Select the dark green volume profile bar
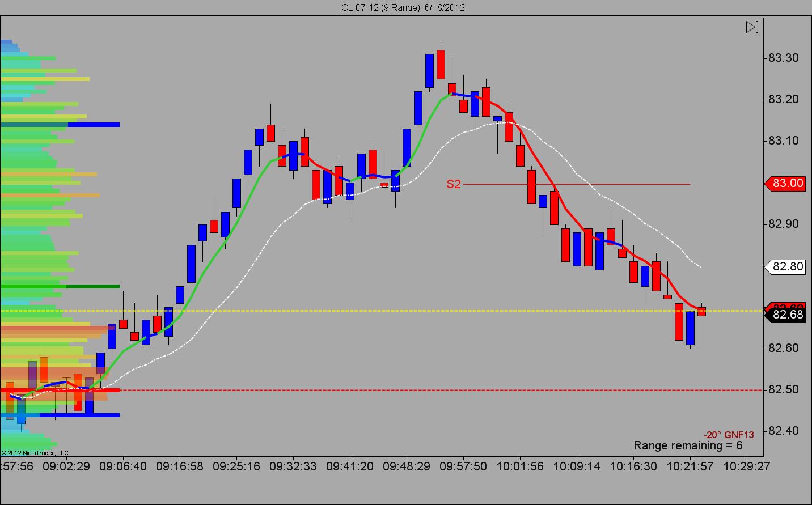The width and height of the screenshot is (812, 505). tap(60, 287)
